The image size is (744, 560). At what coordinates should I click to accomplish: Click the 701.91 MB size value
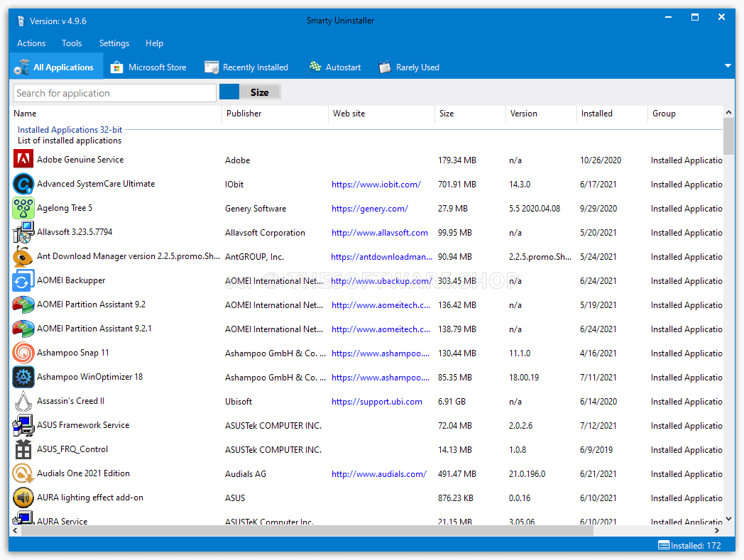click(457, 185)
